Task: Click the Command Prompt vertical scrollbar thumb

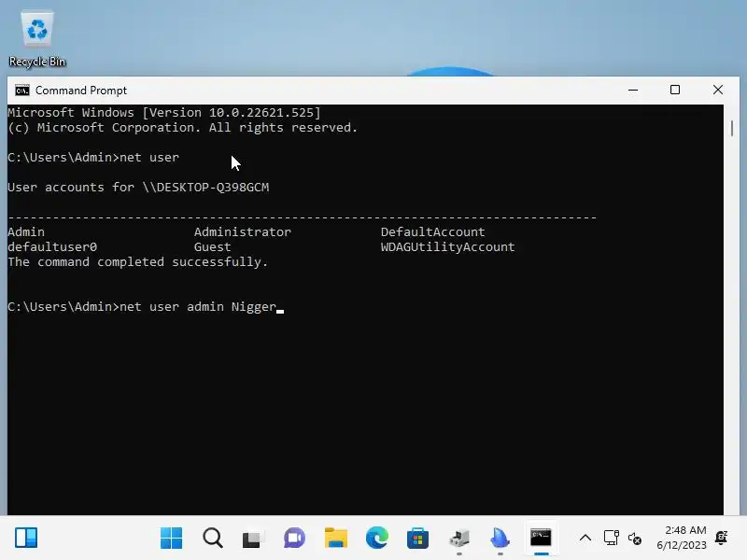Action: [x=732, y=129]
